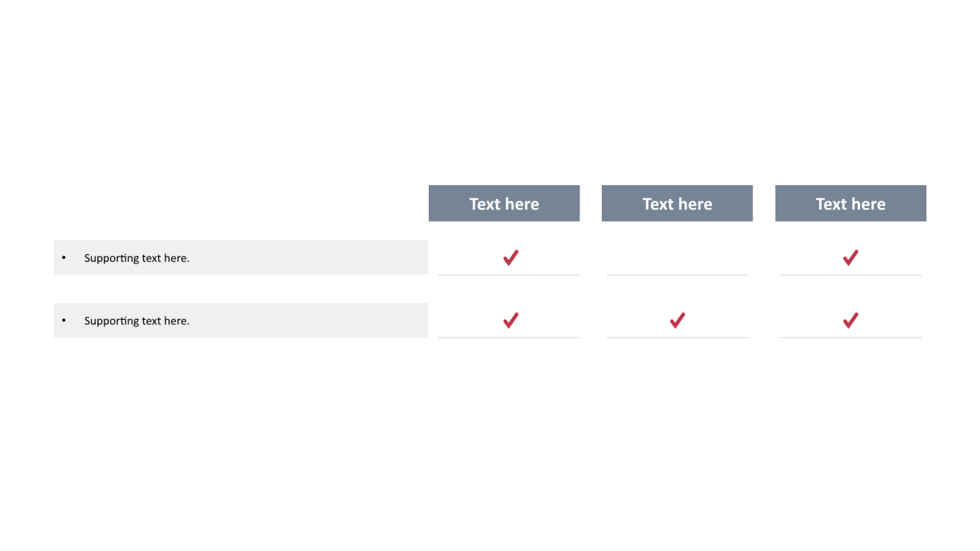Viewport: 980px width, 551px height.
Task: Select the red checkmark in top row, third column
Action: click(850, 258)
